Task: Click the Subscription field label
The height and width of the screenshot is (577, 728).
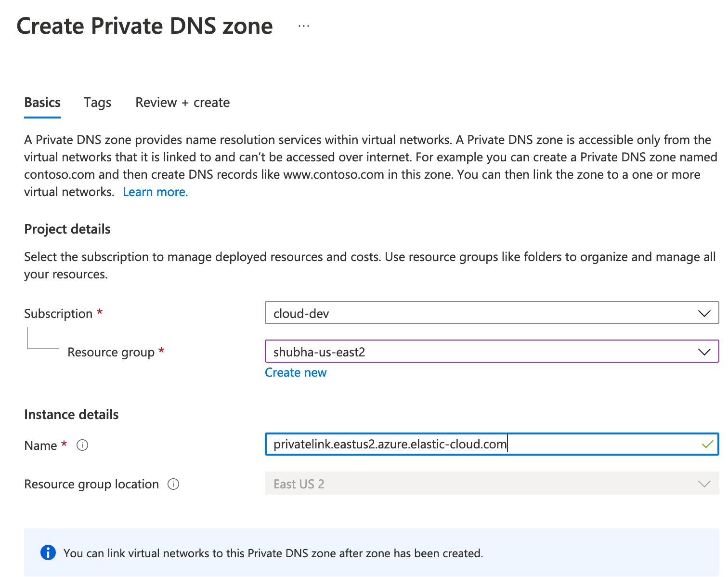Action: coord(58,314)
